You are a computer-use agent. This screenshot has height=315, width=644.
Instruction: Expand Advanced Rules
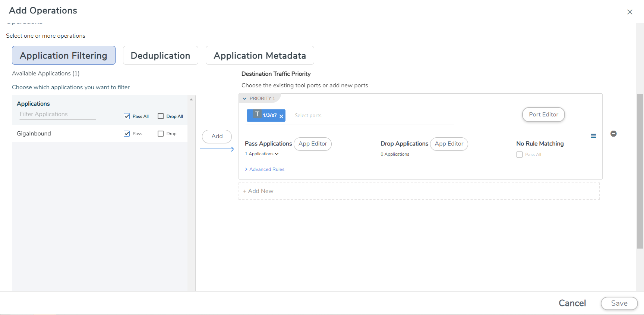click(x=265, y=169)
